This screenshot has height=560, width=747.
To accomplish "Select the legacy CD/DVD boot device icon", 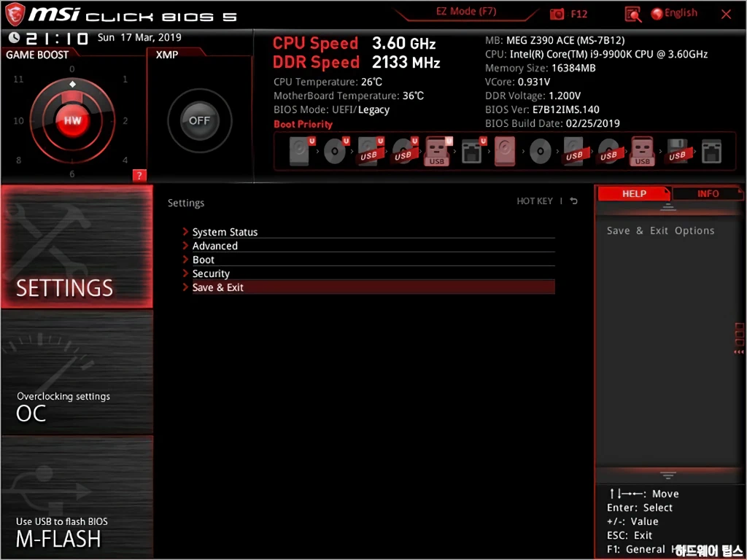I will [541, 152].
